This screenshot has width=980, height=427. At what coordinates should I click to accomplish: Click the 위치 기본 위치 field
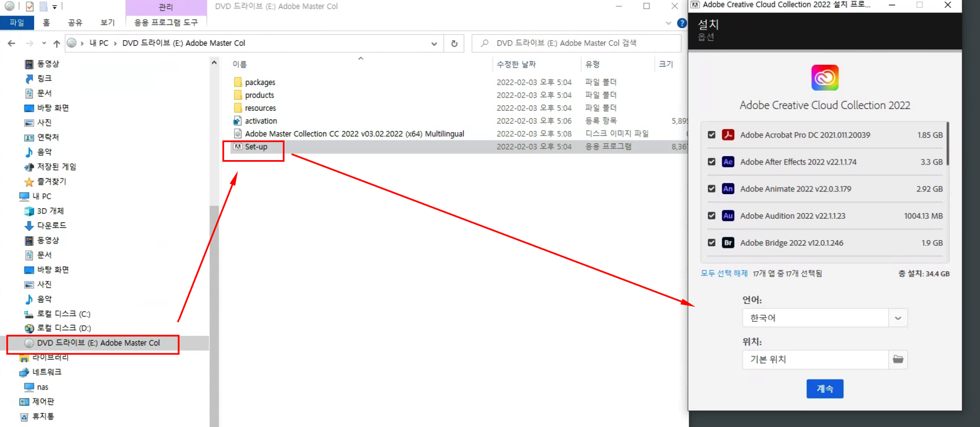816,359
